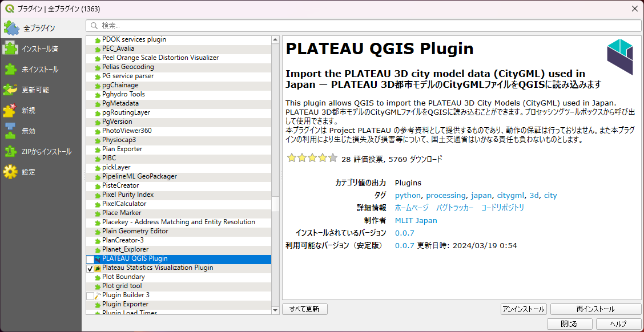Click the icon next to PgMetadata
644x332 pixels.
98,103
